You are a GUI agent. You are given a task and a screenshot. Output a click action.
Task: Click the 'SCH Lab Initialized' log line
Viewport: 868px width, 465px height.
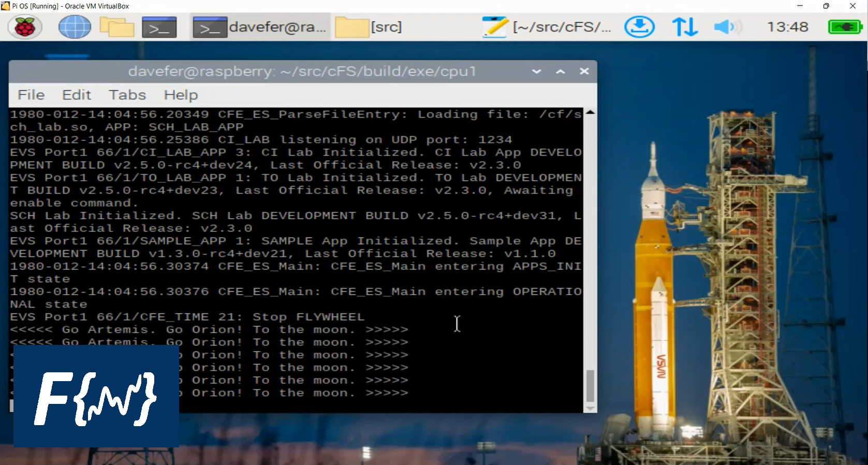[x=295, y=216]
